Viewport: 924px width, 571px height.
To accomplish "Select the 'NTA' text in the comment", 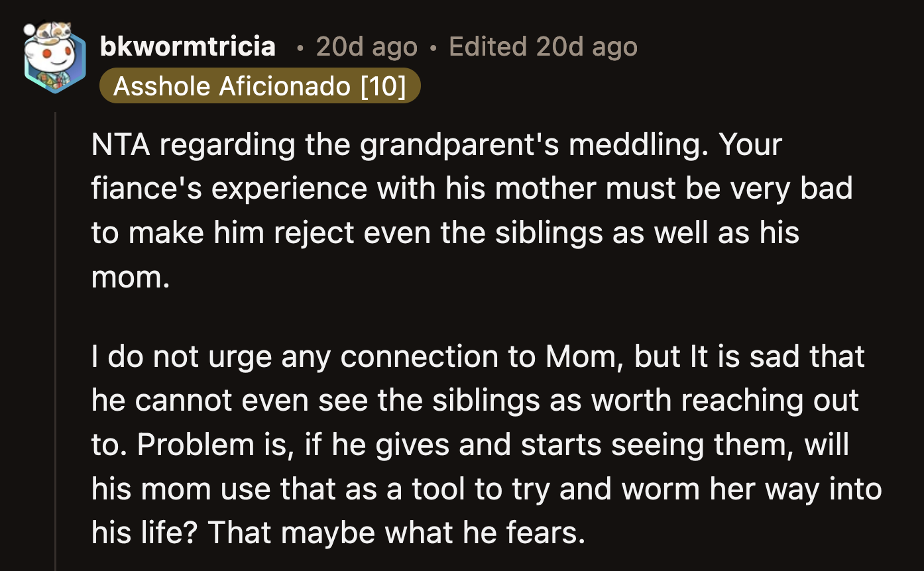I will click(x=120, y=144).
